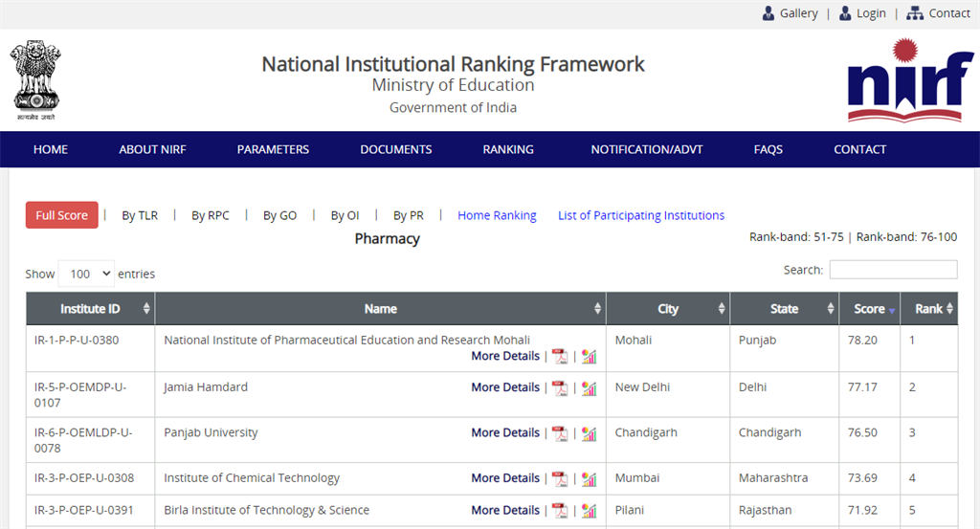Sort table by City column
980x529 pixels.
click(668, 309)
